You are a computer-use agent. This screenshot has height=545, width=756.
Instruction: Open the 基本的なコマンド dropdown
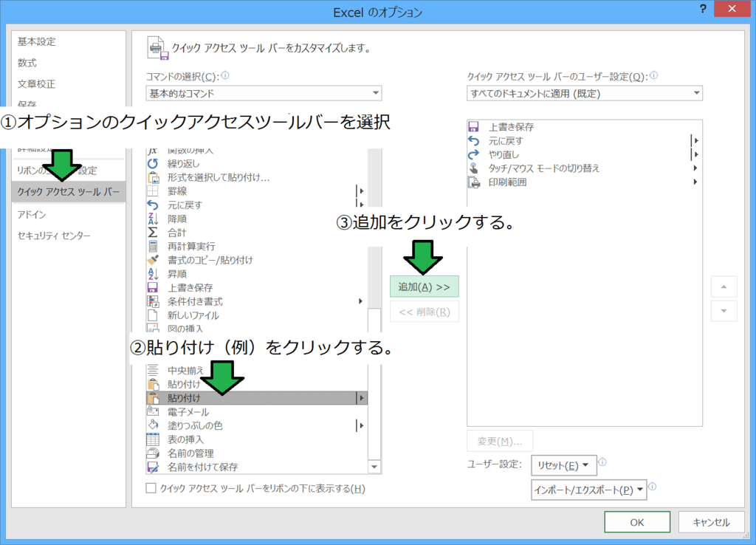click(264, 93)
